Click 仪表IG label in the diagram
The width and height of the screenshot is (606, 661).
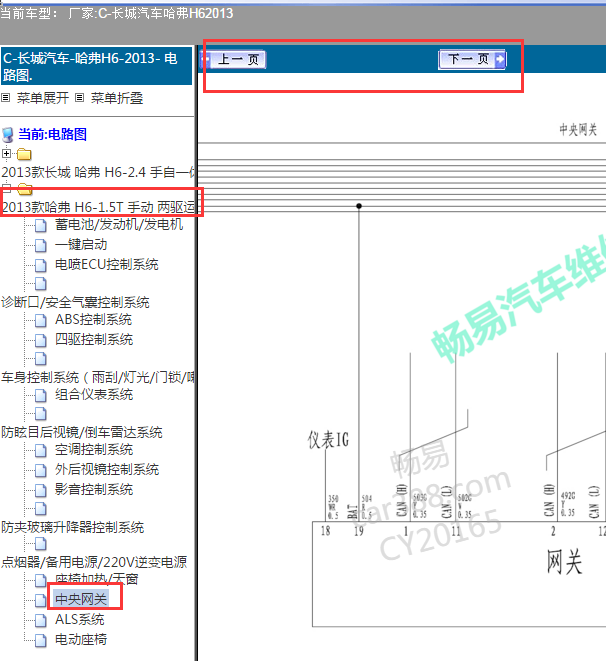coord(328,440)
